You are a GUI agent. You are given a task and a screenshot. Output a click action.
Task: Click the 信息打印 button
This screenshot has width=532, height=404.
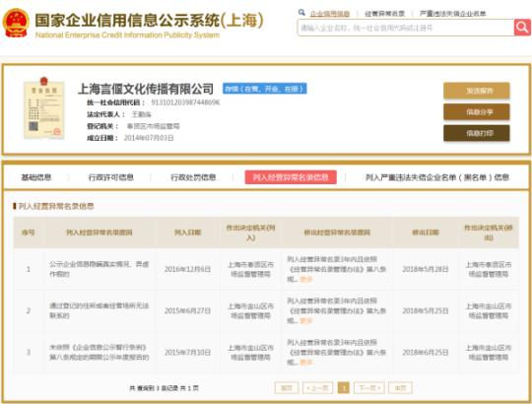477,133
